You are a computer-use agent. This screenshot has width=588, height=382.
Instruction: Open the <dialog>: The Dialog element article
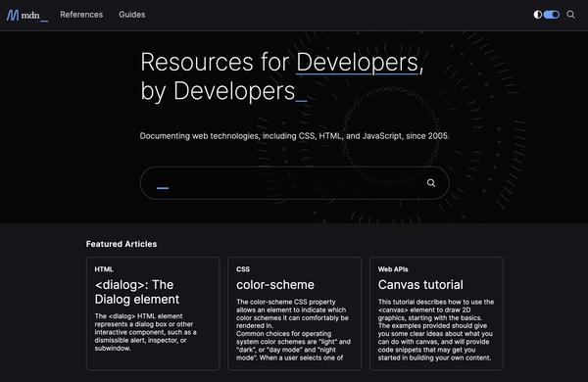click(137, 292)
